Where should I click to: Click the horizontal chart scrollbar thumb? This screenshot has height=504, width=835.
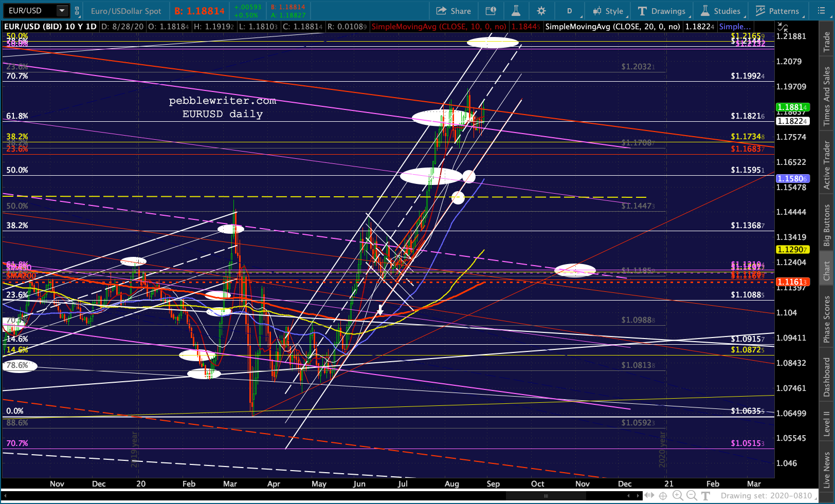(x=546, y=496)
